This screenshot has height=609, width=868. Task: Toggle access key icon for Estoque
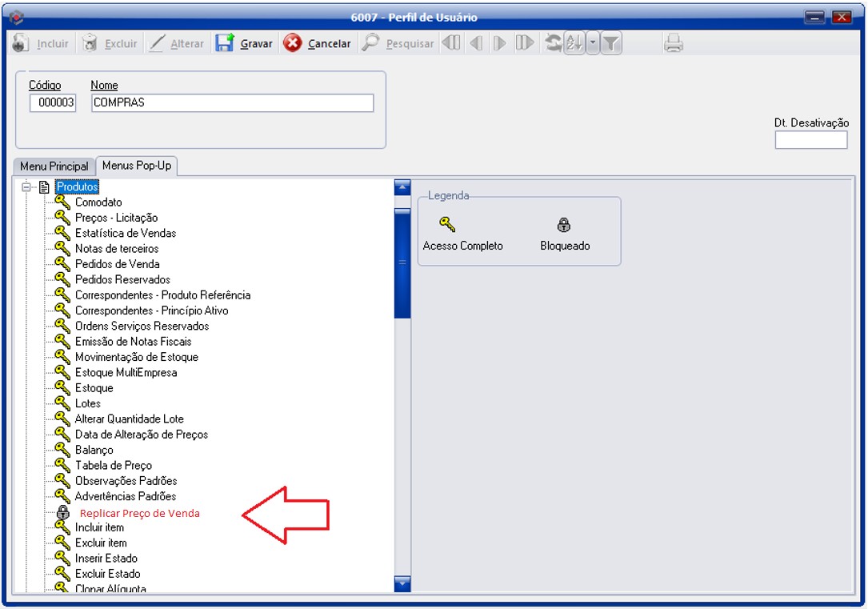[x=62, y=388]
